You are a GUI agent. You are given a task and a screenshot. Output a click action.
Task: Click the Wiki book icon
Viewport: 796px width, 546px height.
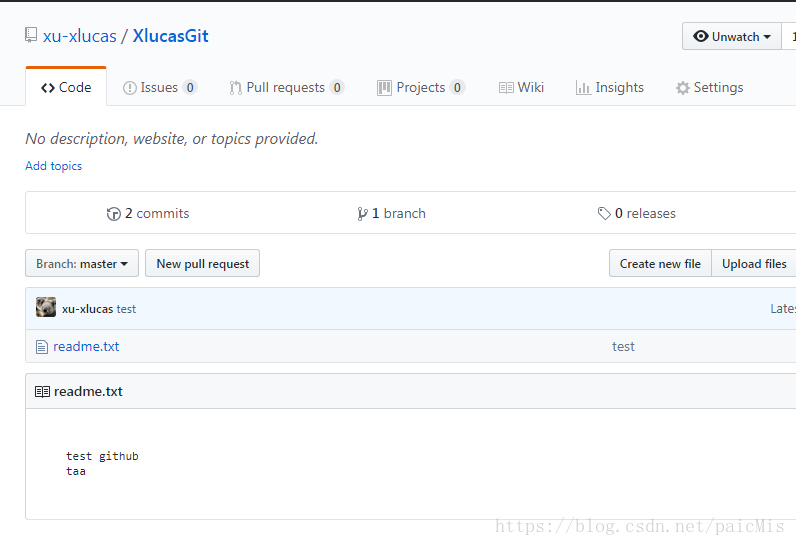(x=506, y=88)
